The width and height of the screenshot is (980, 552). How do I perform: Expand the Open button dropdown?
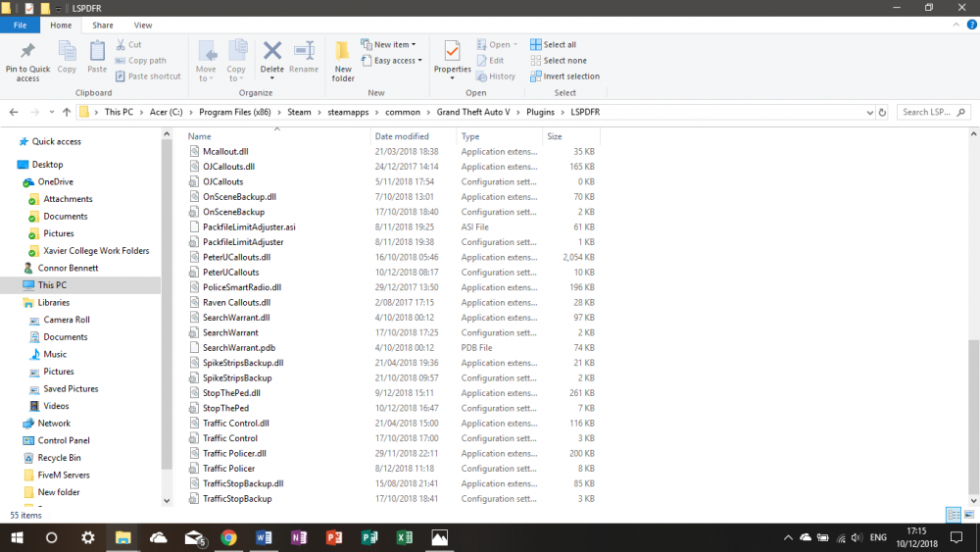515,44
